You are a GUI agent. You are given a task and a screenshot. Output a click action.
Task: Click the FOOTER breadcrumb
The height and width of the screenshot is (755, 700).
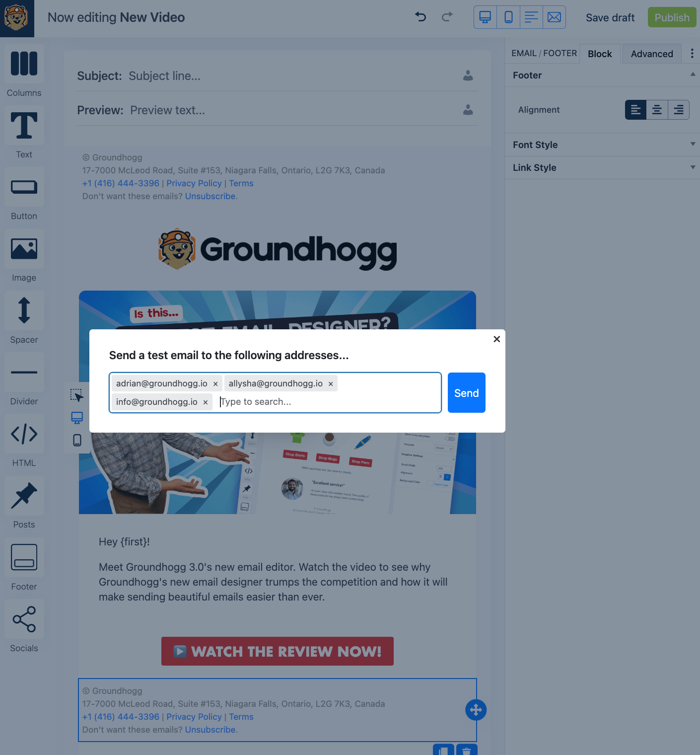[x=560, y=53]
